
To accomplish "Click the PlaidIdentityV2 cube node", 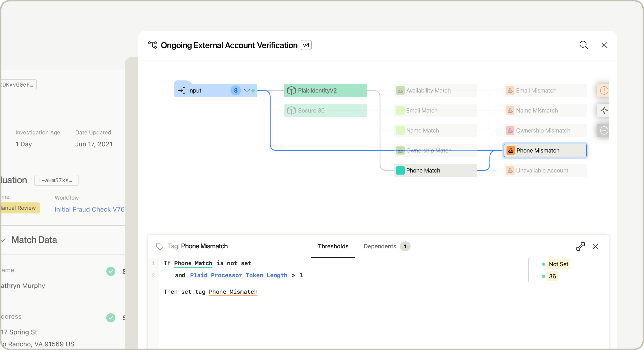I will click(x=325, y=90).
